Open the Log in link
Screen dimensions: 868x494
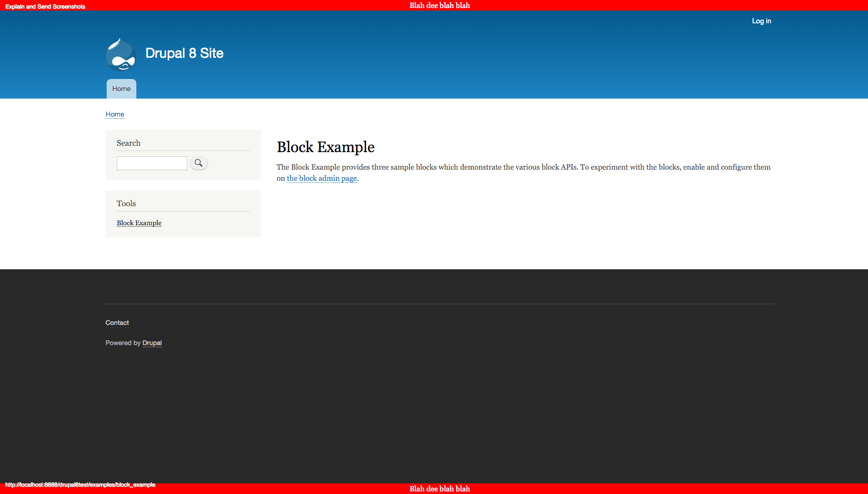[x=761, y=21]
